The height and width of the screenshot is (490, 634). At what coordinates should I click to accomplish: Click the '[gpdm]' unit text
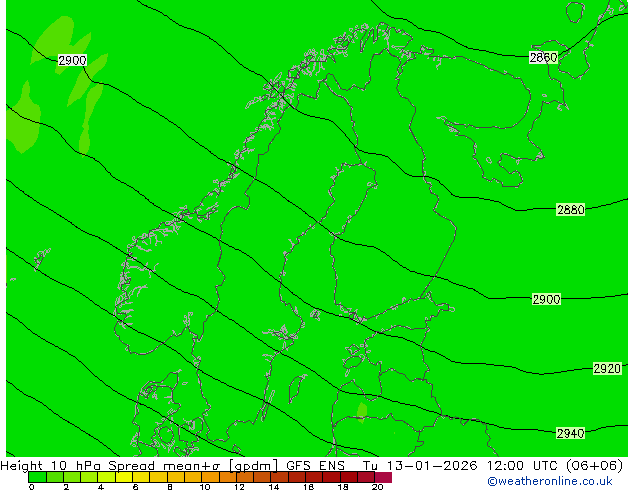point(254,466)
